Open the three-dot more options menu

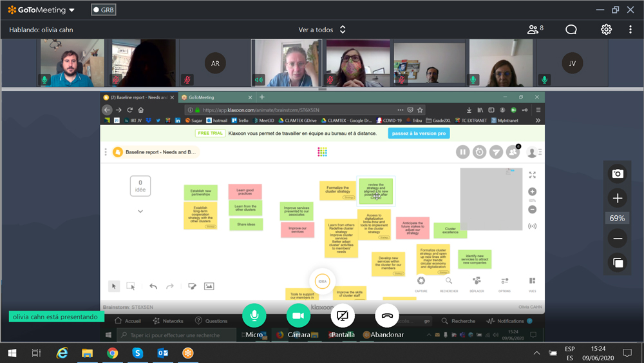pyautogui.click(x=630, y=30)
